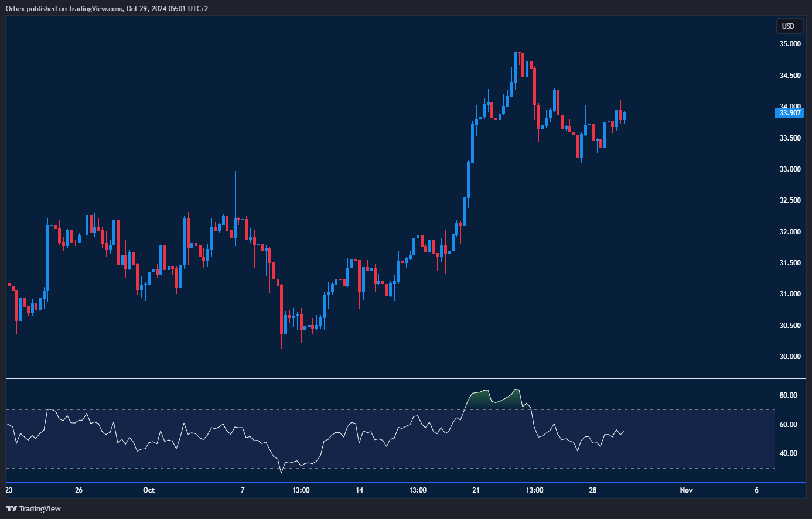
Task: Click the 'Oct' label on the time axis
Action: 149,490
